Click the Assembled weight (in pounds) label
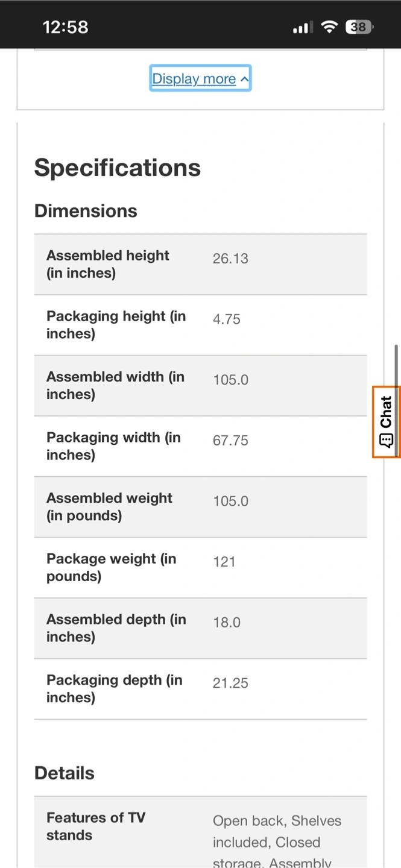The width and height of the screenshot is (401, 868). 109,507
